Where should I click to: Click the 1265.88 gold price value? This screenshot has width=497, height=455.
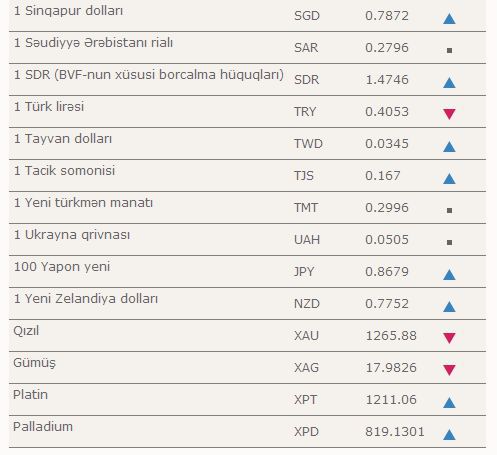(391, 336)
